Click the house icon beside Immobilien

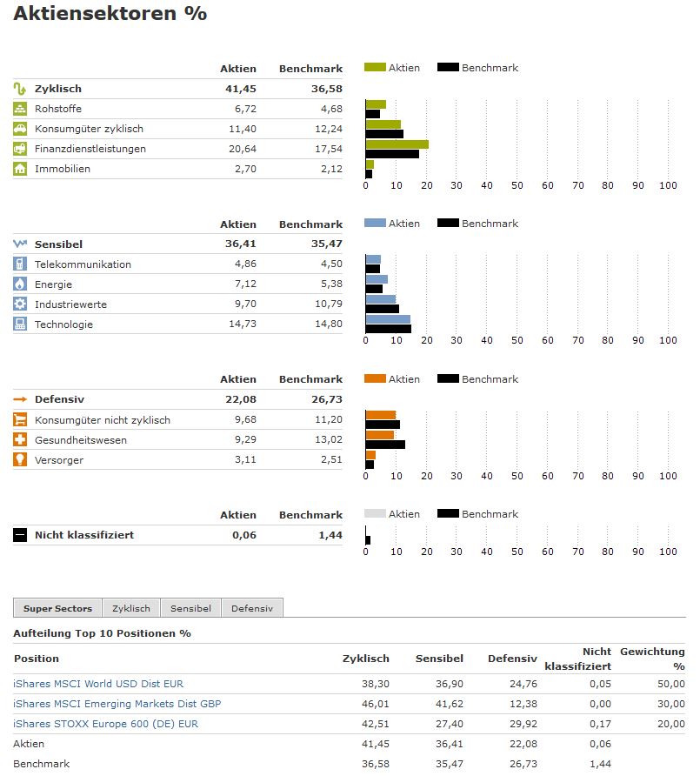tap(20, 169)
